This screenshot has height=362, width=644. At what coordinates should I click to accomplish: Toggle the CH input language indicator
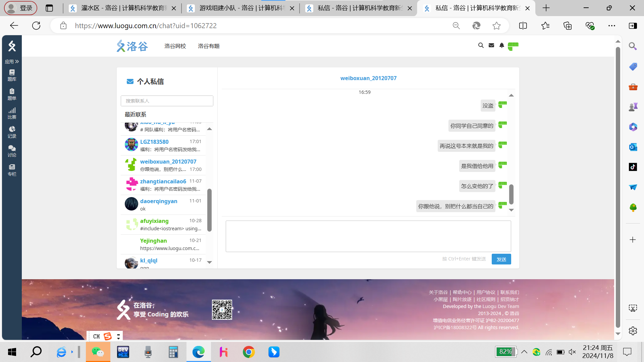click(x=97, y=336)
